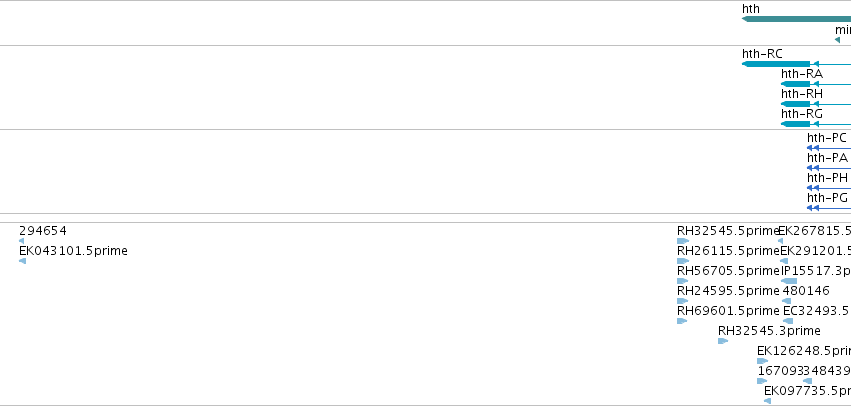Click the RH24595.5prime arrow glyph
This screenshot has width=851, height=406.
683,301
